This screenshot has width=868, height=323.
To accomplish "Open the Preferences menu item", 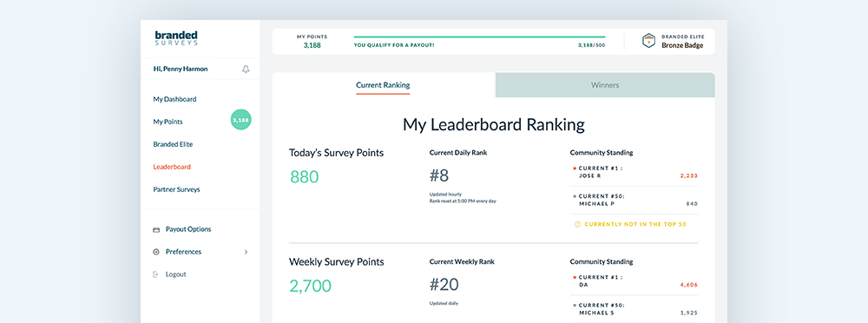I will tap(183, 252).
